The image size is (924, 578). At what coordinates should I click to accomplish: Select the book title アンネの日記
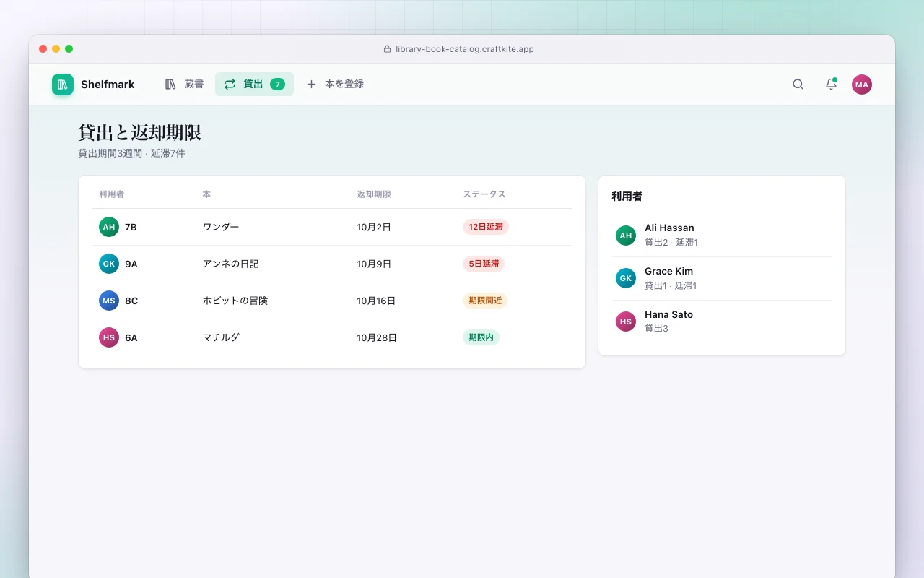tap(230, 264)
